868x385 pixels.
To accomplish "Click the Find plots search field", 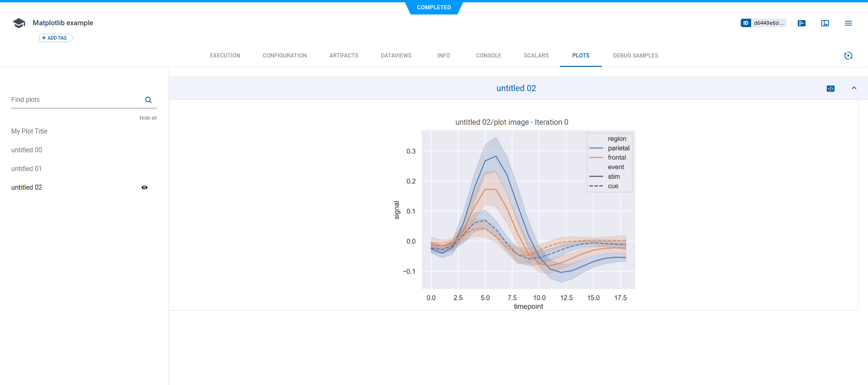I will click(x=75, y=100).
